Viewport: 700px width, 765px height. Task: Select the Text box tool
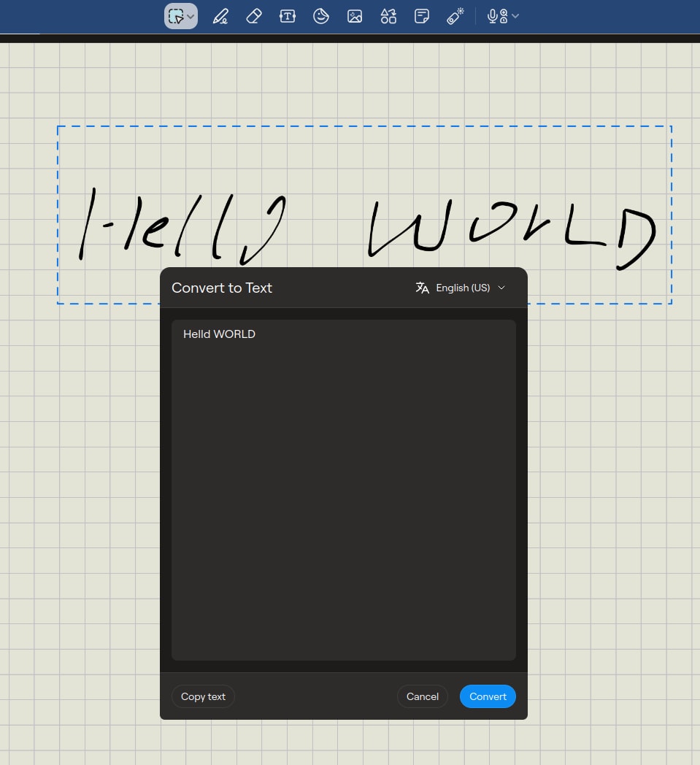tap(288, 16)
